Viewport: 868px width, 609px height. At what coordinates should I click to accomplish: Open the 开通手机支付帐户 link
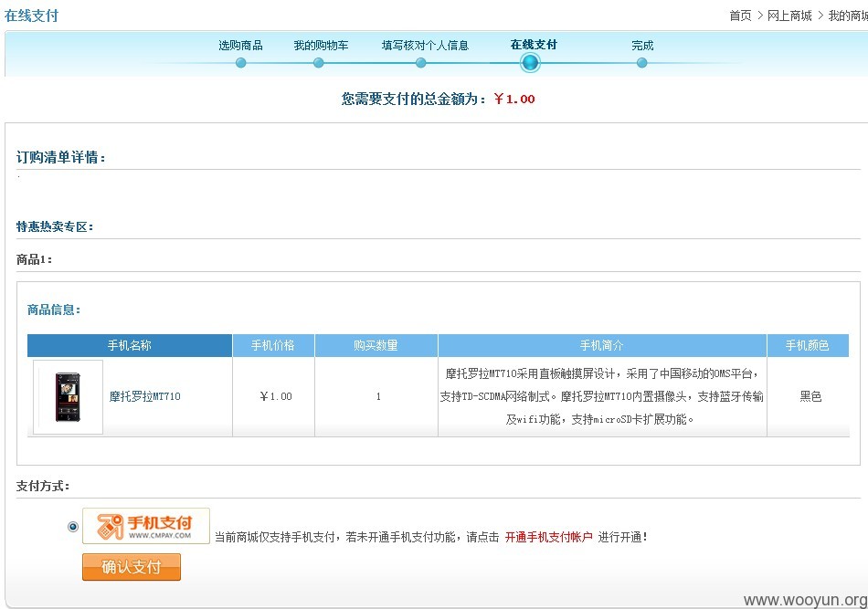coord(548,537)
